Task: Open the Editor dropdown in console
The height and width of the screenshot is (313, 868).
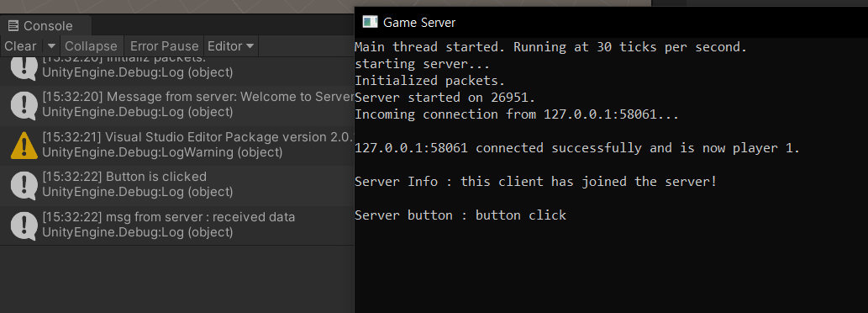Action: (231, 46)
